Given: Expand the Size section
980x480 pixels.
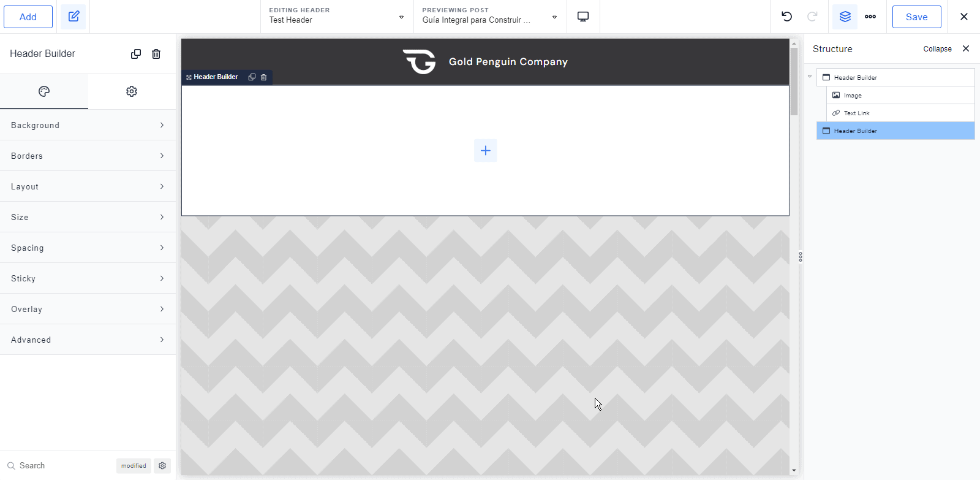Looking at the screenshot, I should 88,217.
